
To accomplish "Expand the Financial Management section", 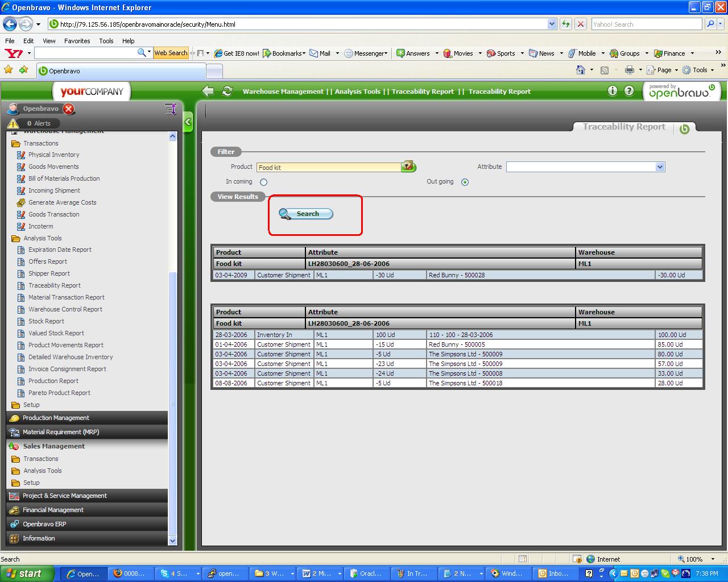I will [53, 510].
